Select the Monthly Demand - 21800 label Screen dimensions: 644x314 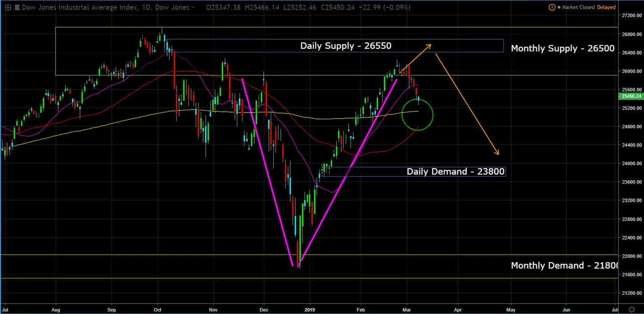coord(565,265)
